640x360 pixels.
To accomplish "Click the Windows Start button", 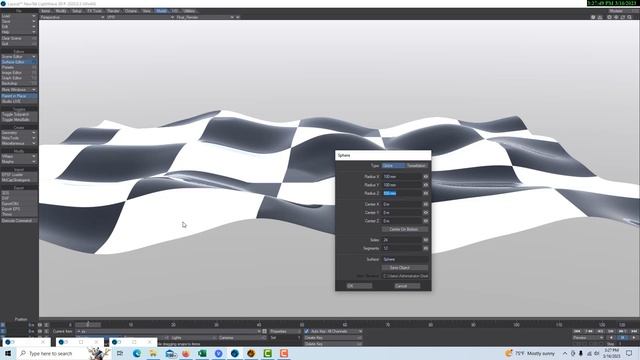I will 8,353.
